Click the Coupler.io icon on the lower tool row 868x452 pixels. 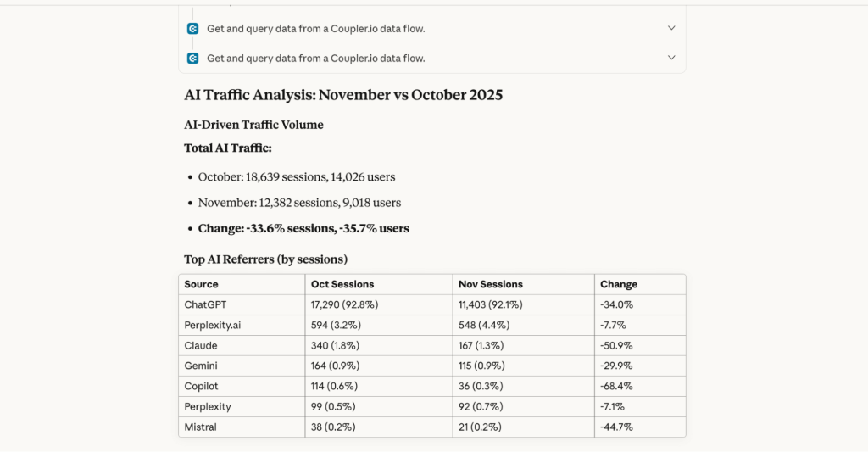click(x=192, y=59)
